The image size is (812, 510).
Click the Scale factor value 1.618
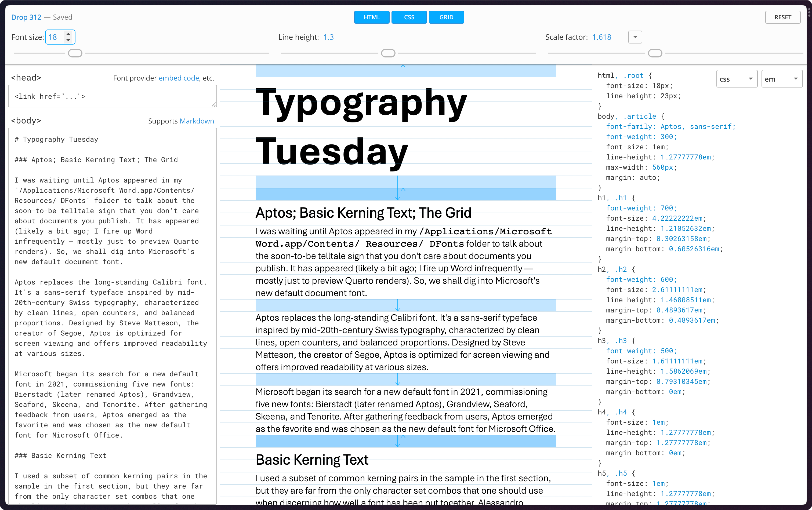pyautogui.click(x=601, y=37)
